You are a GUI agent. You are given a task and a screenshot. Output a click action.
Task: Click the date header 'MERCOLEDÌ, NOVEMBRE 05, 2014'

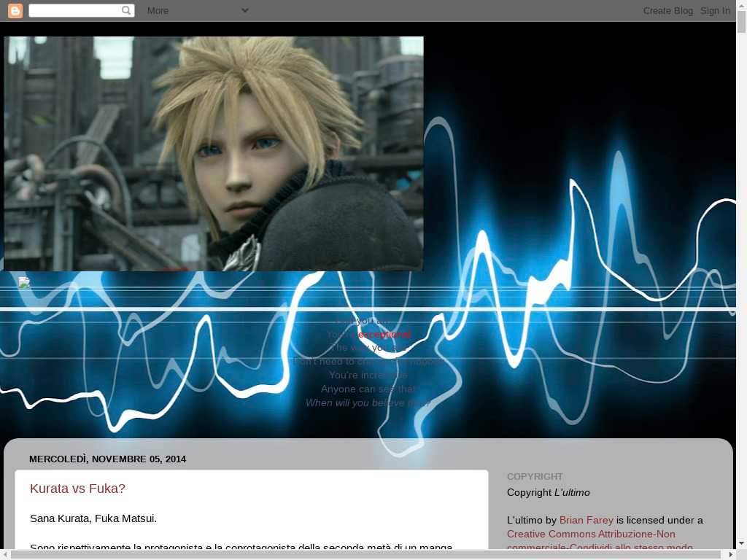[x=108, y=459]
